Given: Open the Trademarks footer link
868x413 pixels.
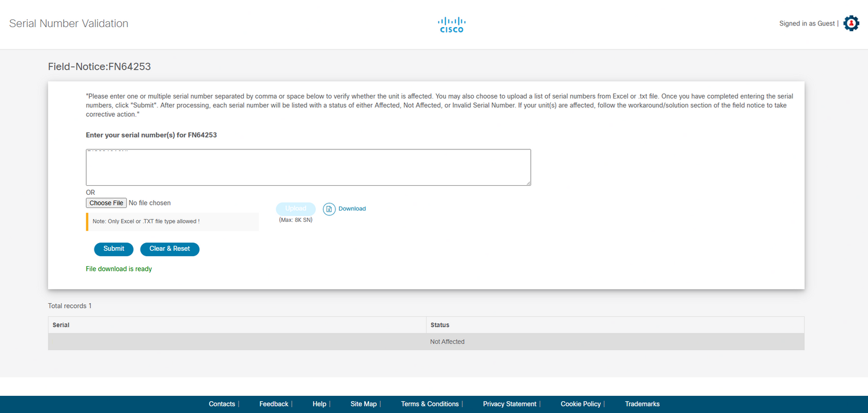Looking at the screenshot, I should click(642, 404).
